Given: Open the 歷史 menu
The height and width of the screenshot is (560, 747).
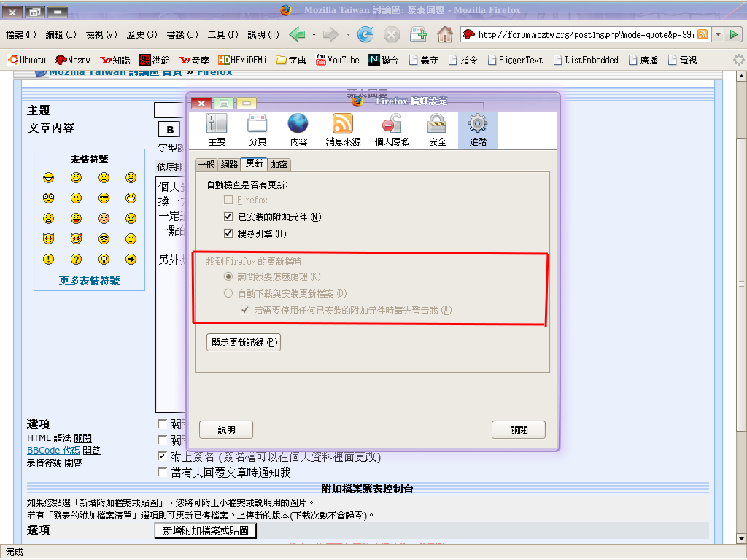Looking at the screenshot, I should point(142,35).
